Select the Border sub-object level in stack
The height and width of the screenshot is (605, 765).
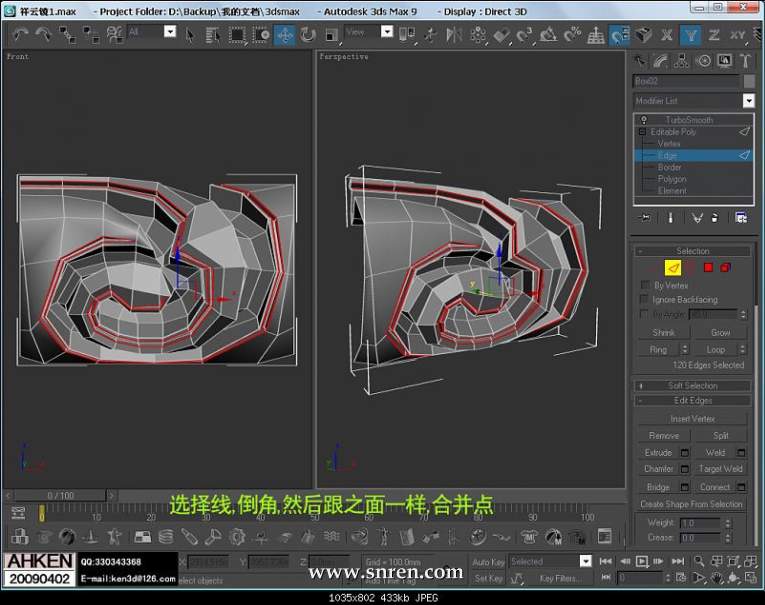point(669,167)
